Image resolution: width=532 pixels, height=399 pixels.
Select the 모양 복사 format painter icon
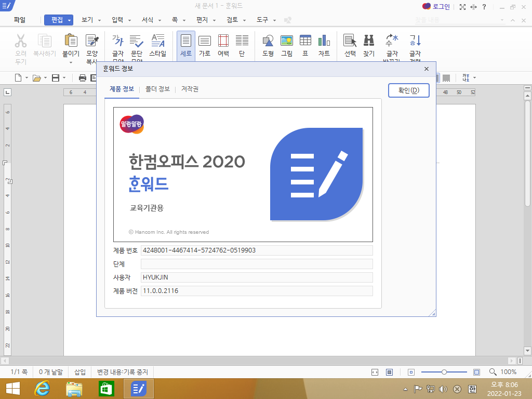[92, 41]
